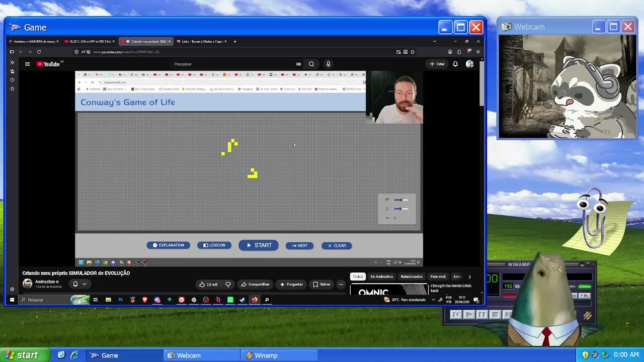644x362 pixels.
Task: Dislike the video
Action: [228, 285]
